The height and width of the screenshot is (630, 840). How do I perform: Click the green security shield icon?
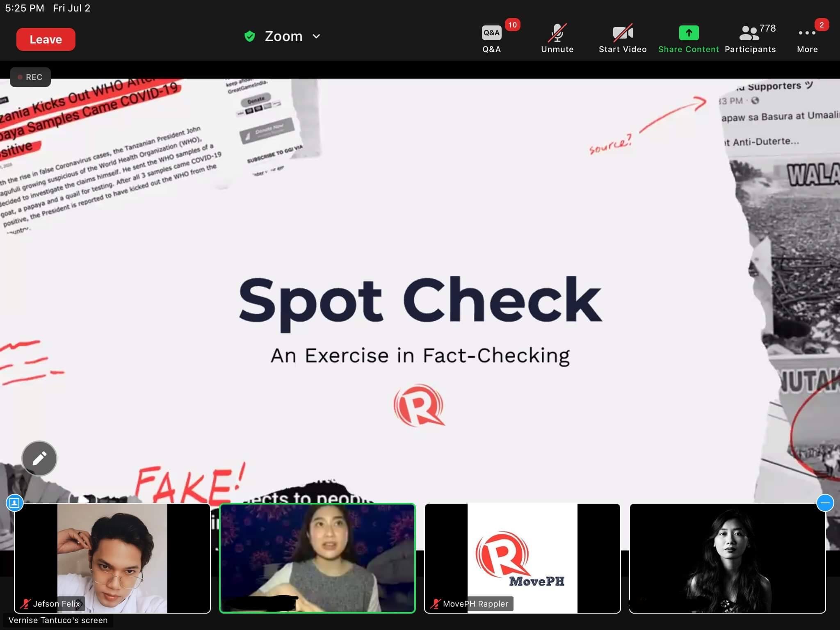pos(249,37)
